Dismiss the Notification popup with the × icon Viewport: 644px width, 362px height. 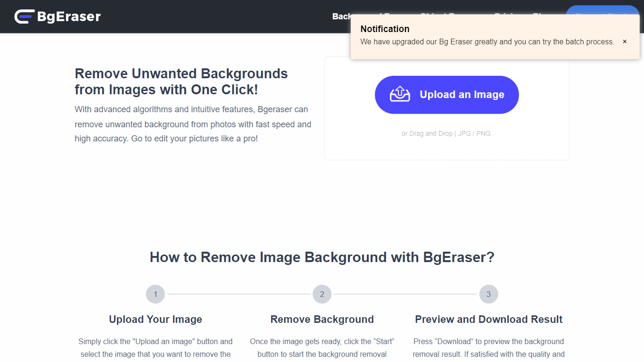point(624,41)
